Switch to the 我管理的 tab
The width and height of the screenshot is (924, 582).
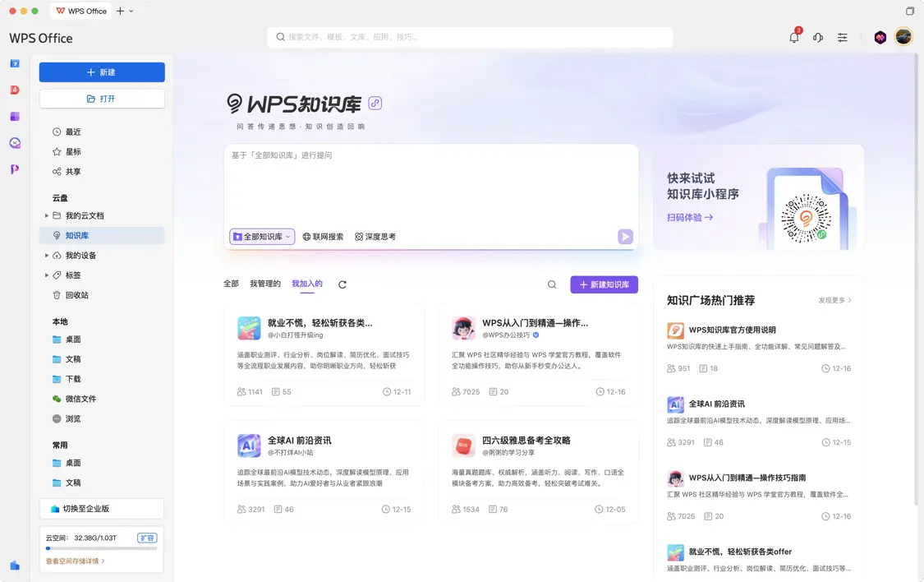[x=265, y=284]
